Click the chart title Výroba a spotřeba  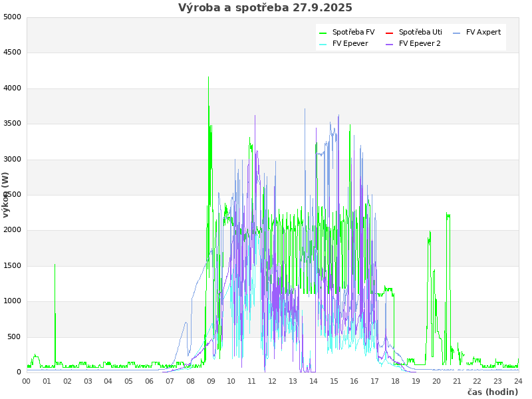click(265, 8)
